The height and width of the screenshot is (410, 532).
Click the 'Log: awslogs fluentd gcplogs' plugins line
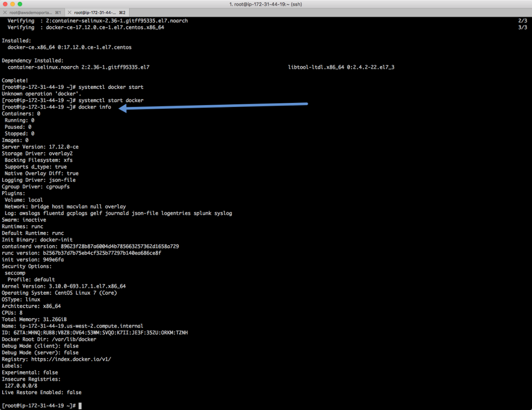[x=119, y=213]
